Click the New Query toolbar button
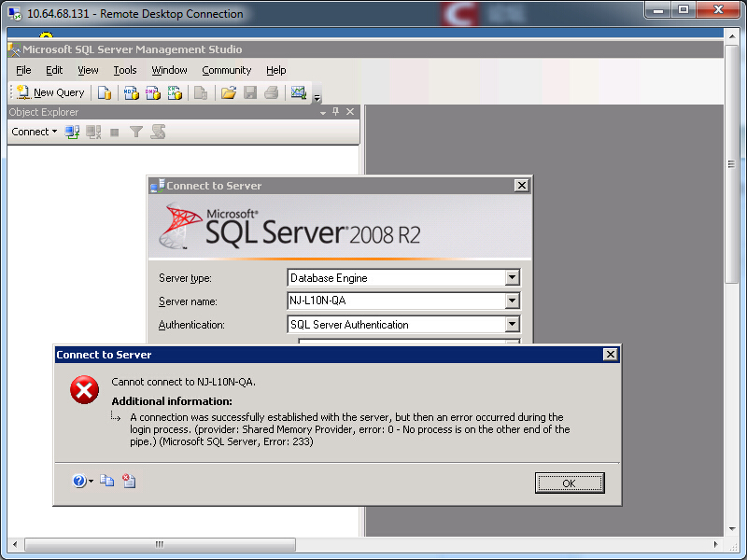Screen dimensions: 747x560 [50, 92]
